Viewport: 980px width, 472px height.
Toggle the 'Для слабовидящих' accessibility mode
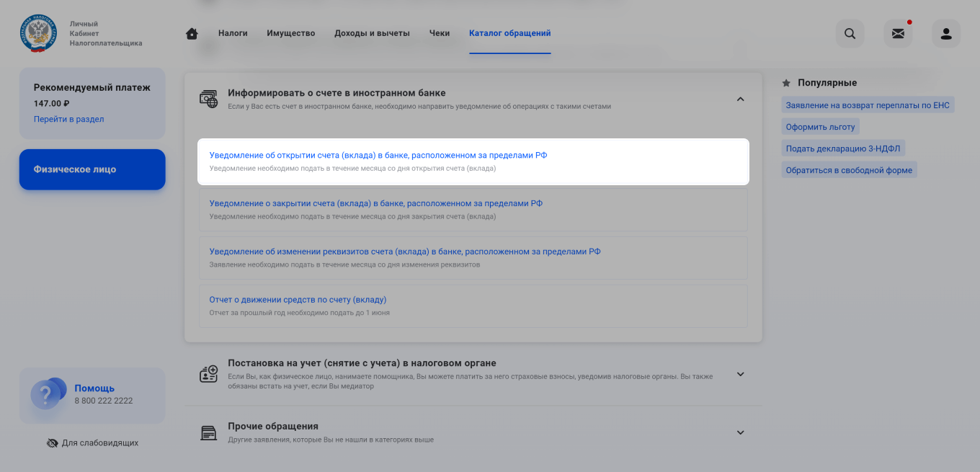(92, 443)
